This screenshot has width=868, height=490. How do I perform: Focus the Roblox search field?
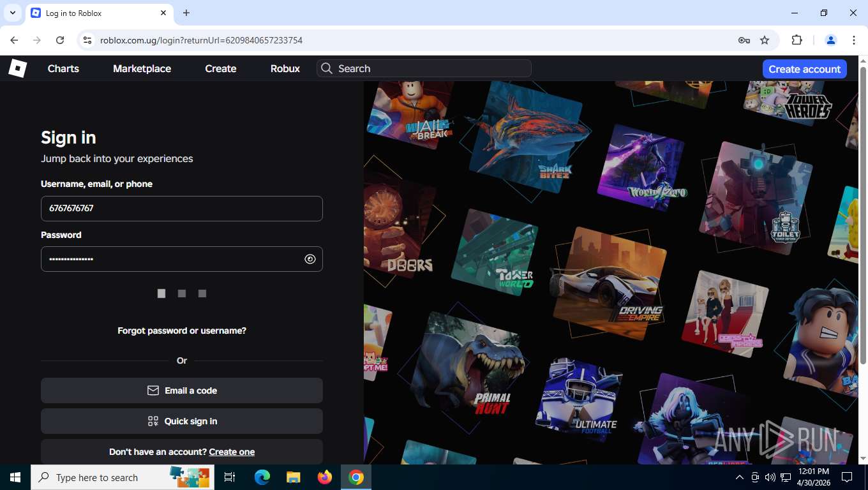coord(424,68)
